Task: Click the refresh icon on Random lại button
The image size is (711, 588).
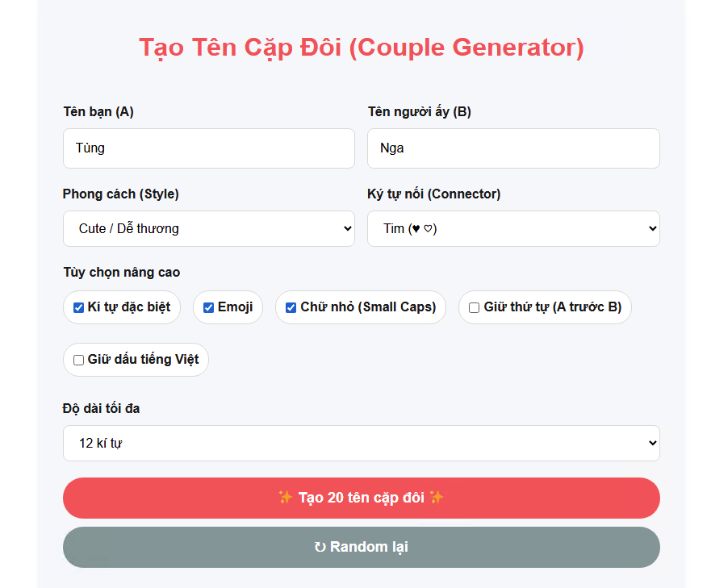Action: pos(320,547)
